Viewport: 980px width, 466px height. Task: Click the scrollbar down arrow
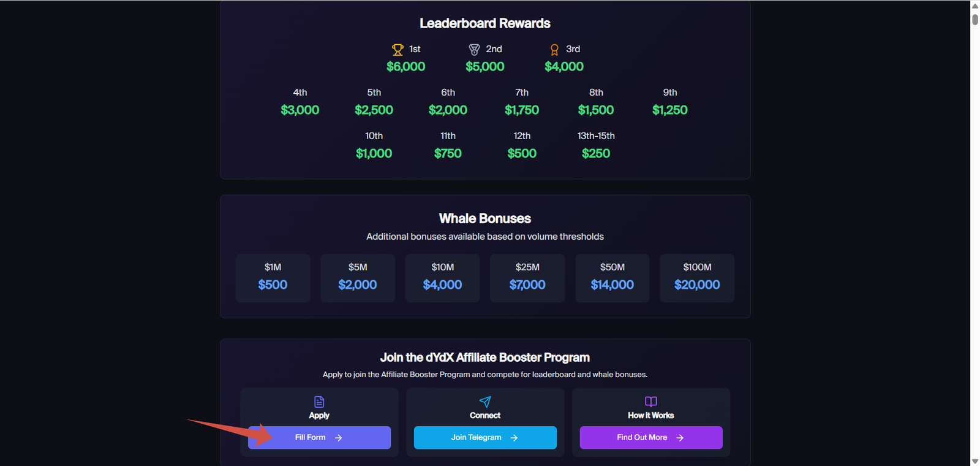point(975,461)
